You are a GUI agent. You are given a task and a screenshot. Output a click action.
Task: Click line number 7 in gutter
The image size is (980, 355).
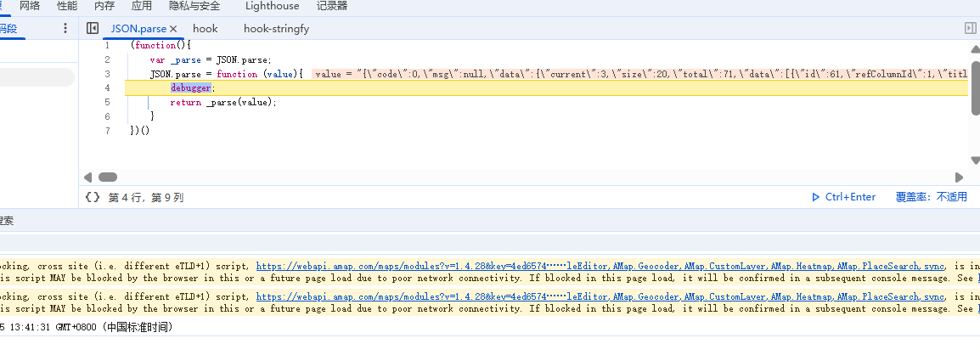tap(108, 131)
